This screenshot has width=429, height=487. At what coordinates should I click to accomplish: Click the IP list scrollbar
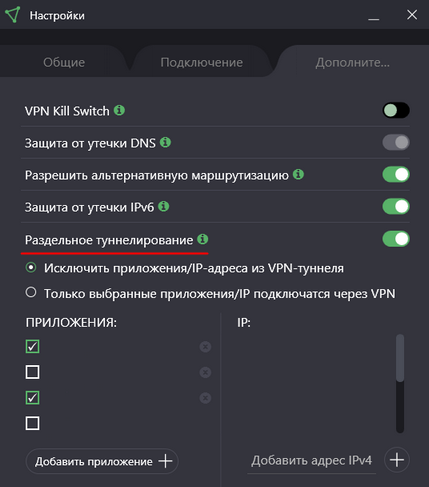pyautogui.click(x=400, y=384)
